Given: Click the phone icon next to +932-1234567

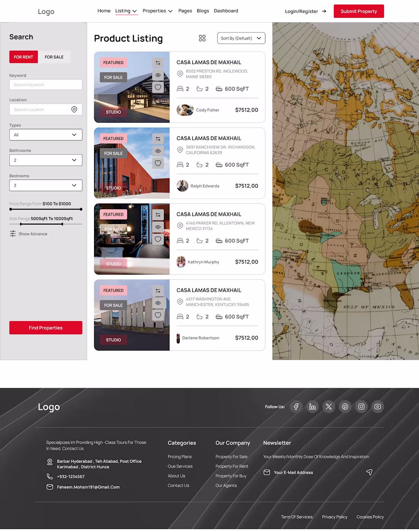Looking at the screenshot, I should [50, 476].
